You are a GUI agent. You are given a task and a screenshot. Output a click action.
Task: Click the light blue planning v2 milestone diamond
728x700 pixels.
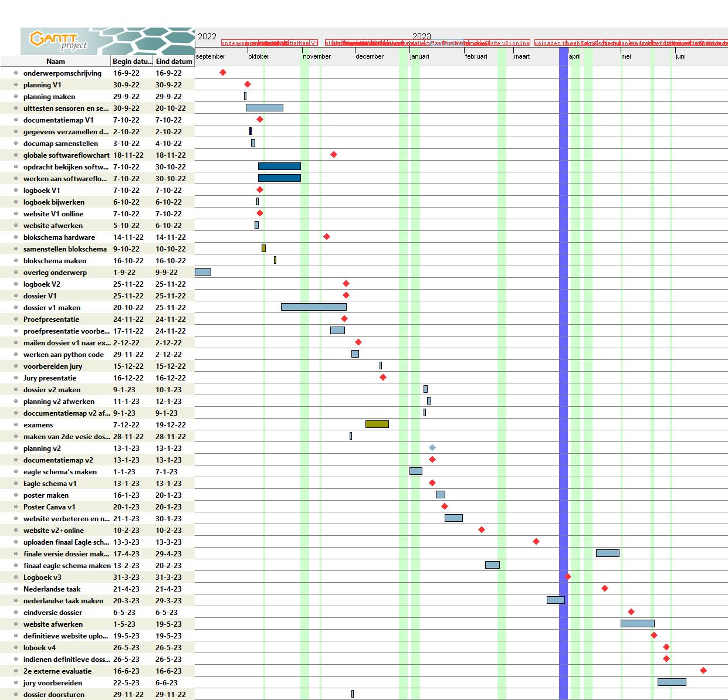click(x=432, y=448)
